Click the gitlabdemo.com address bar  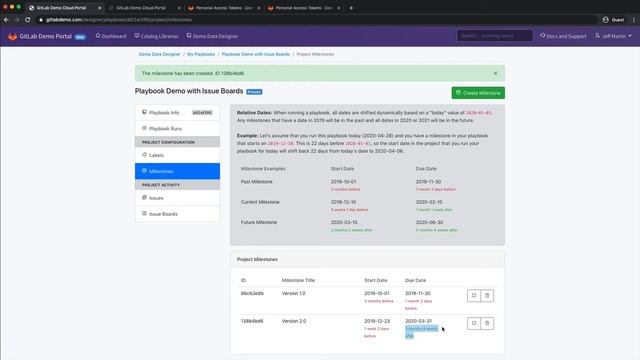click(x=318, y=20)
